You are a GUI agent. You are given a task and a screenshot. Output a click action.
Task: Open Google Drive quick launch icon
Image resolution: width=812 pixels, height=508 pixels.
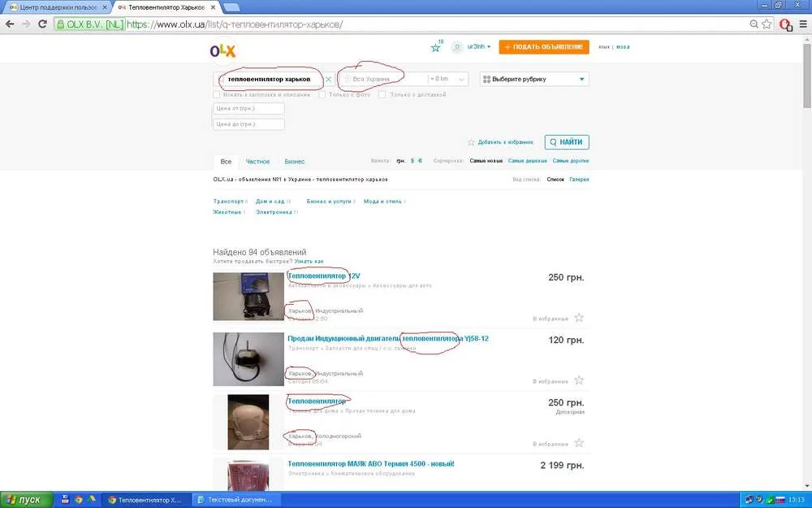[x=93, y=500]
